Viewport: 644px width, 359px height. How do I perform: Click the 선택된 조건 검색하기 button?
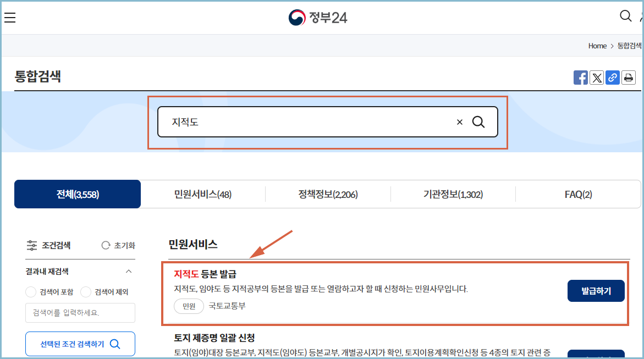tap(80, 344)
